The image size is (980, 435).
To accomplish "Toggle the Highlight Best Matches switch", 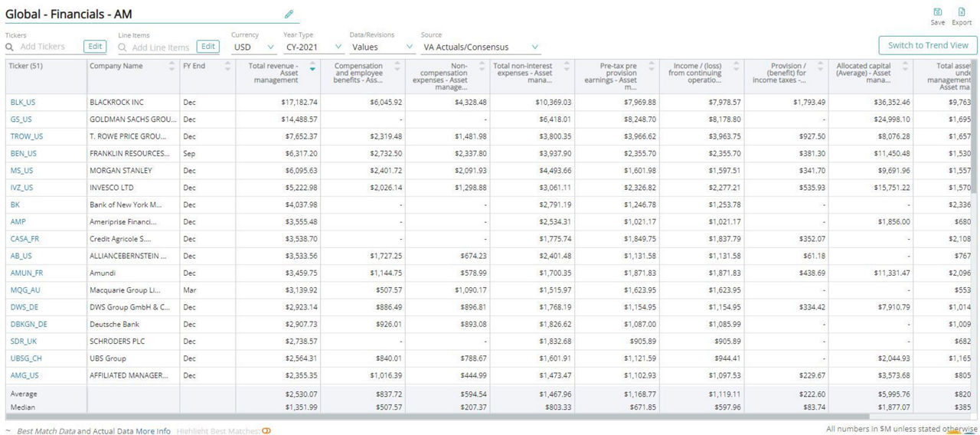I will tap(266, 431).
